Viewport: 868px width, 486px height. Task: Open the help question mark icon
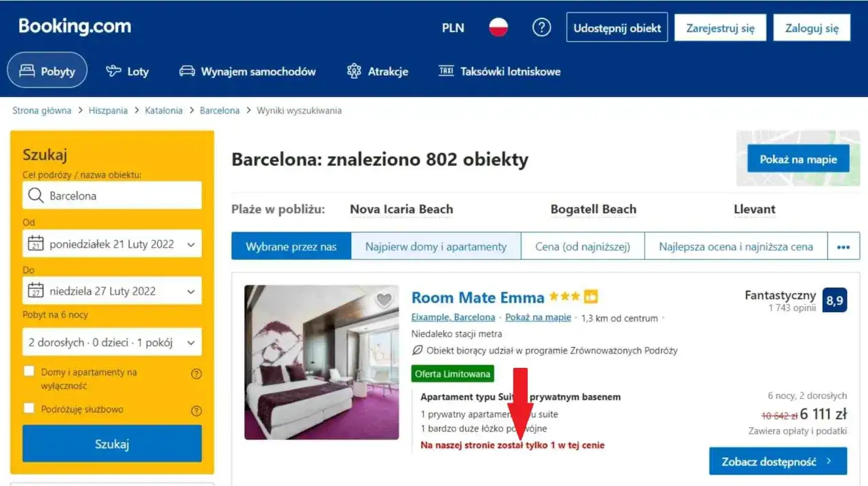click(541, 28)
